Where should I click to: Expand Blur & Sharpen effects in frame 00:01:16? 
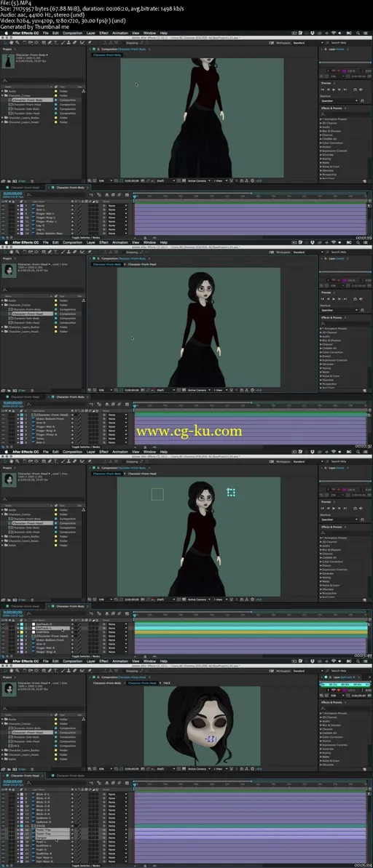coord(321,131)
